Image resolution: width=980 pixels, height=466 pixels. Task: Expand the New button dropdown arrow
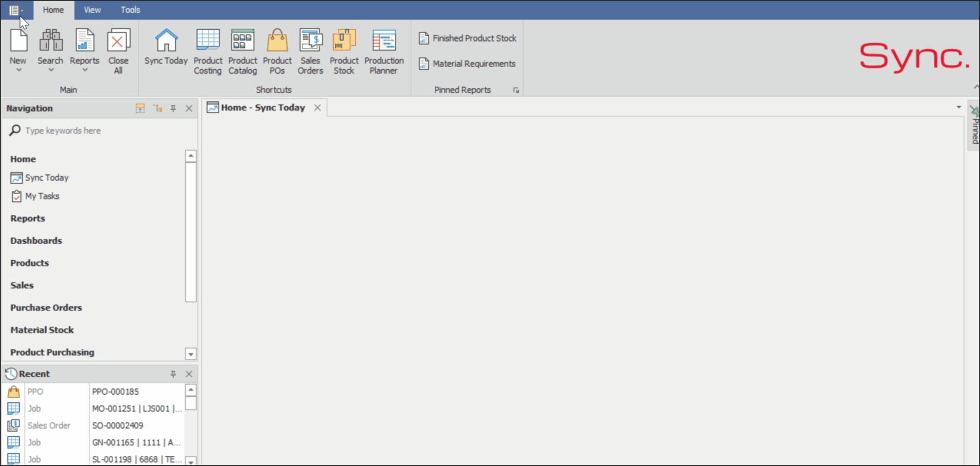(x=18, y=70)
